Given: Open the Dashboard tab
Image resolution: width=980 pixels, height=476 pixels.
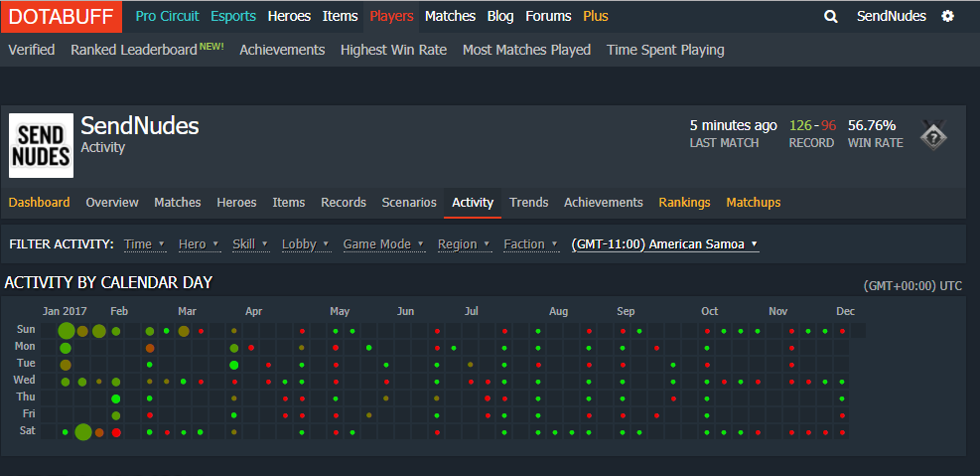Looking at the screenshot, I should click(x=40, y=203).
